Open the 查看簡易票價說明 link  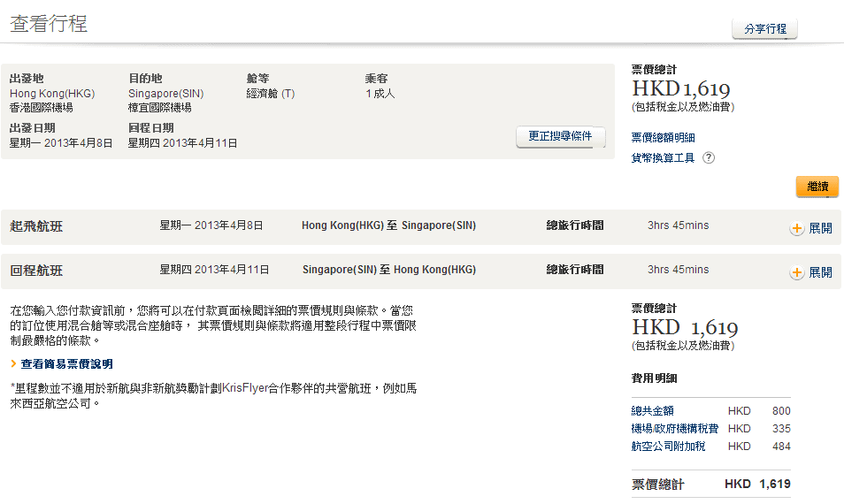(67, 364)
